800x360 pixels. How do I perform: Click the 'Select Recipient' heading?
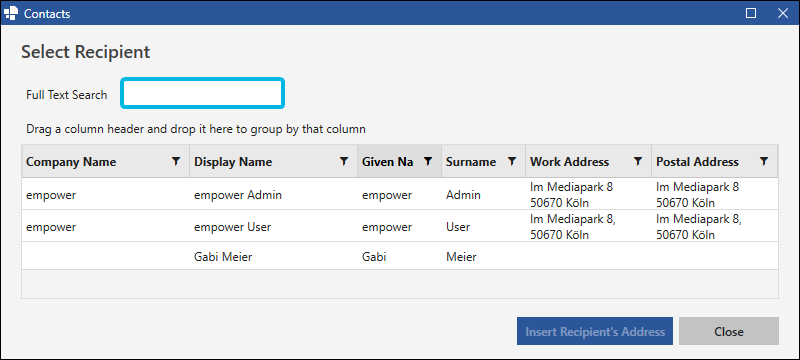coord(86,52)
